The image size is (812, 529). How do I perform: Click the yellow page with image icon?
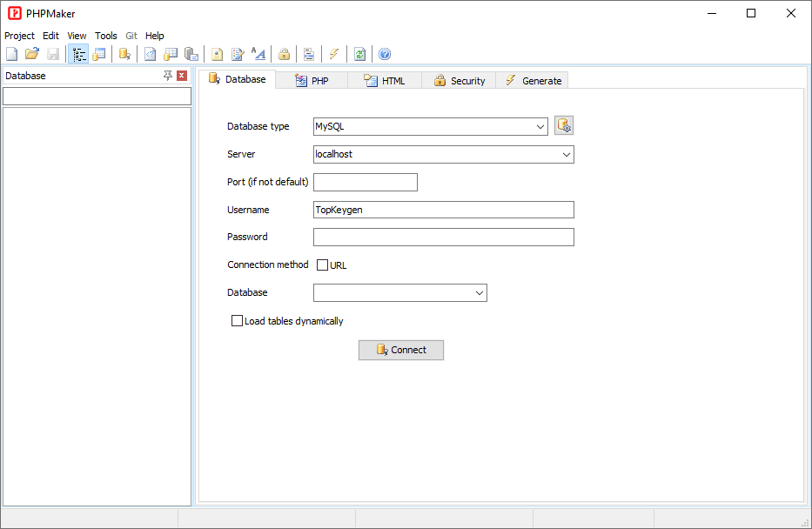click(x=217, y=54)
